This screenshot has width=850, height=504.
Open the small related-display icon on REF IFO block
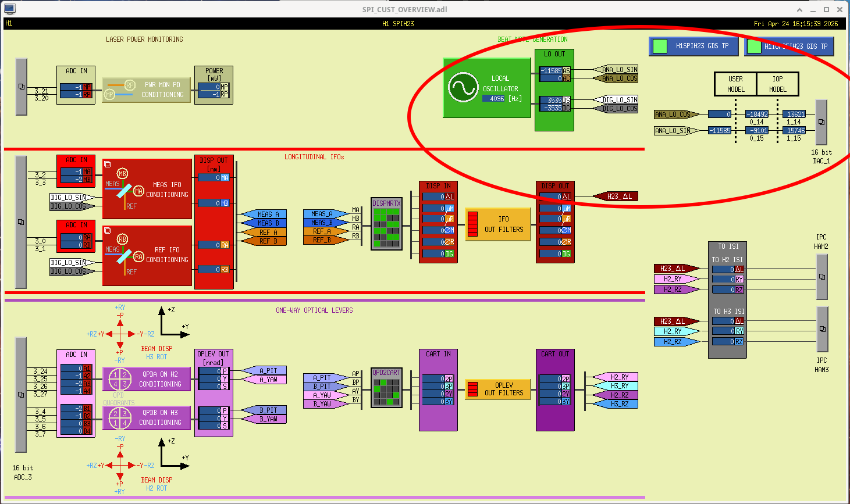coord(107,230)
